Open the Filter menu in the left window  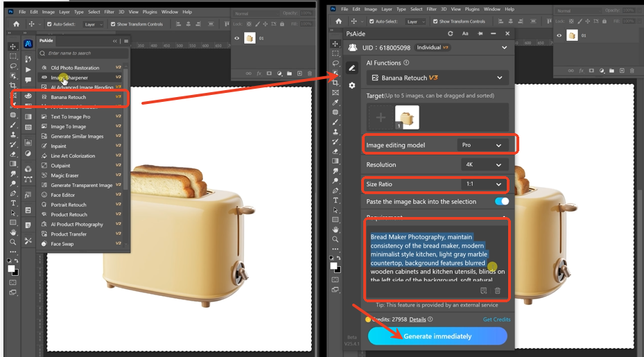click(x=110, y=12)
